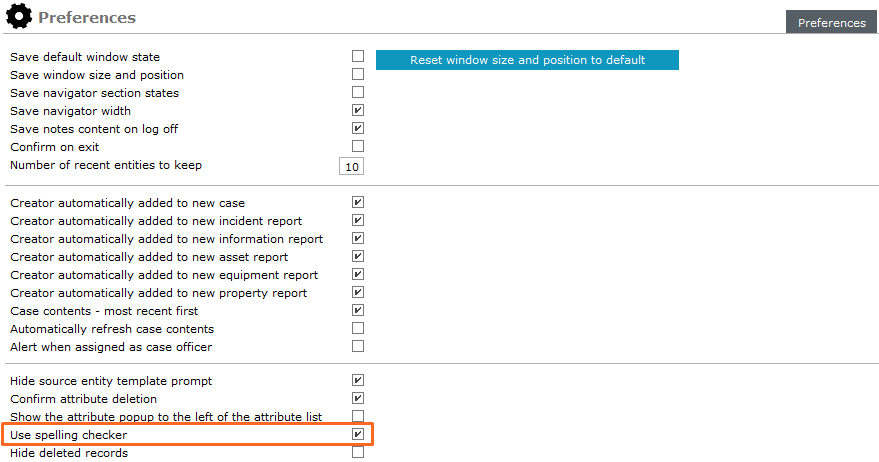Enable Hide deleted records checkbox

358,453
